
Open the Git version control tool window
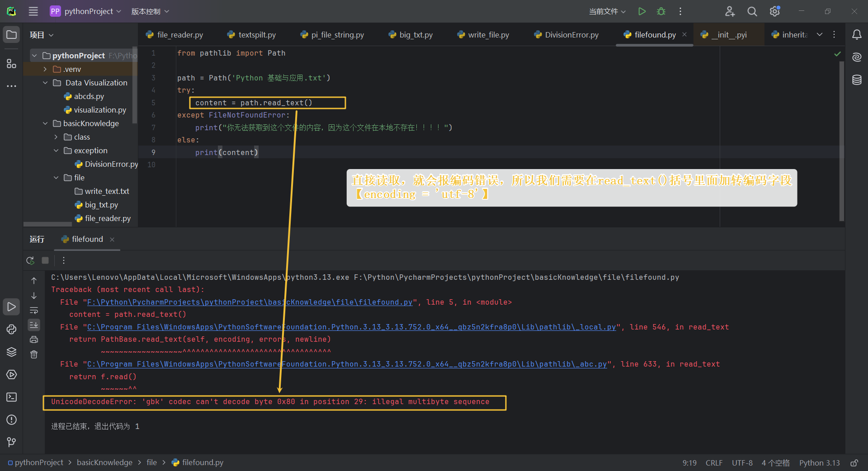coord(11,442)
